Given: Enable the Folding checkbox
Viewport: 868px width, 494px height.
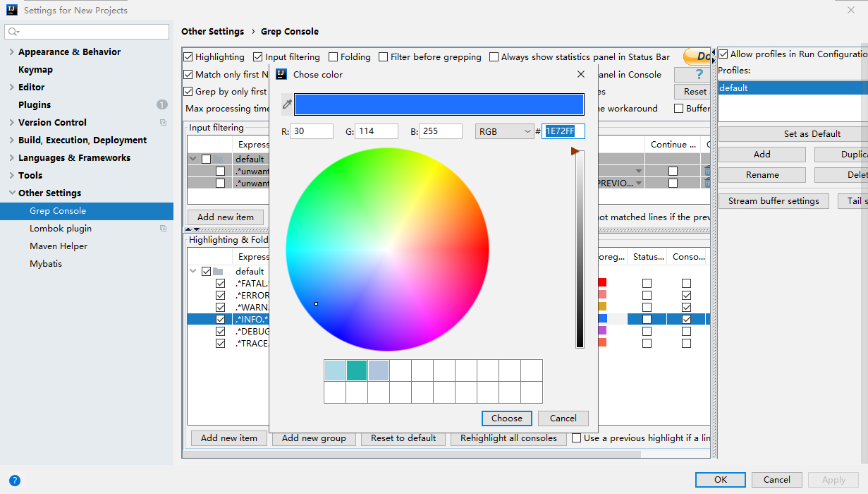Looking at the screenshot, I should 334,57.
